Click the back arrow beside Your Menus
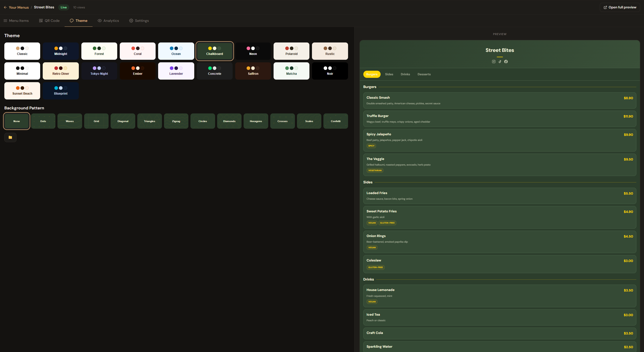Viewport: 644px width, 352px height. tap(5, 7)
